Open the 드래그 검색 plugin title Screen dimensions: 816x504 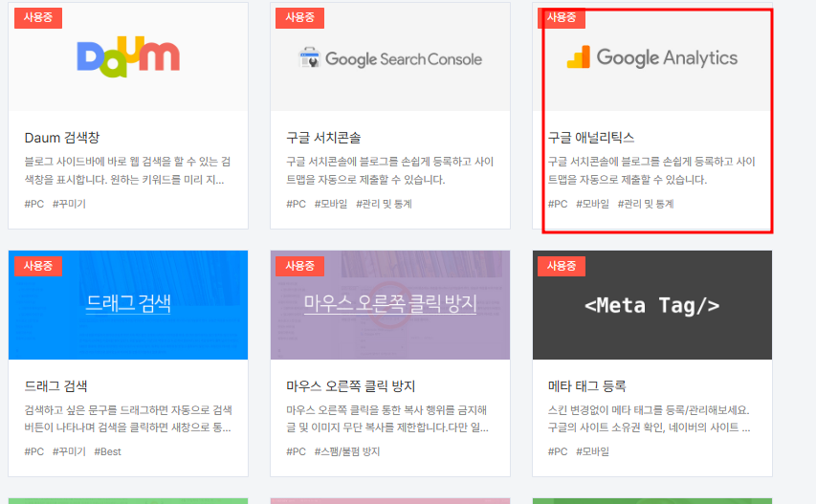56,386
